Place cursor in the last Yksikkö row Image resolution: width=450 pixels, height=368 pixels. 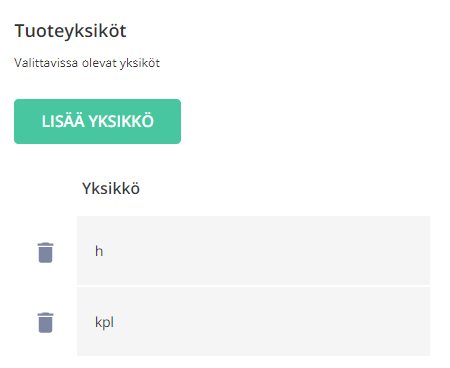(x=253, y=322)
